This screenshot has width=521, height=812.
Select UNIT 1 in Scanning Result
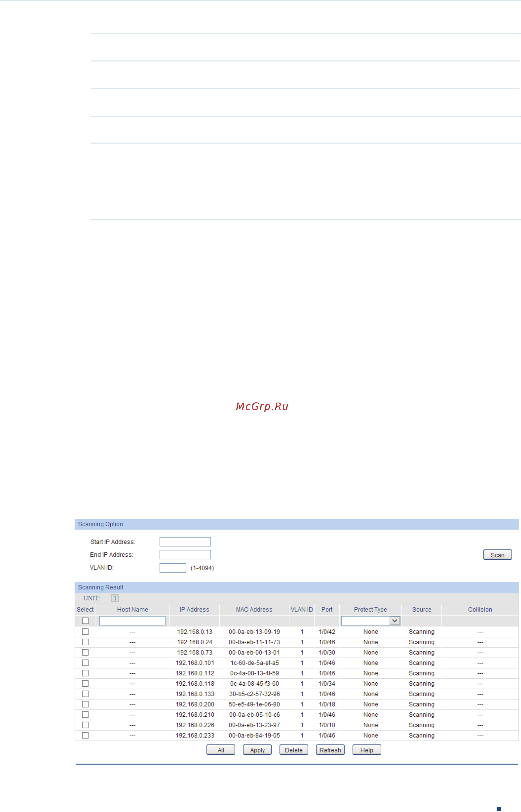click(x=115, y=598)
